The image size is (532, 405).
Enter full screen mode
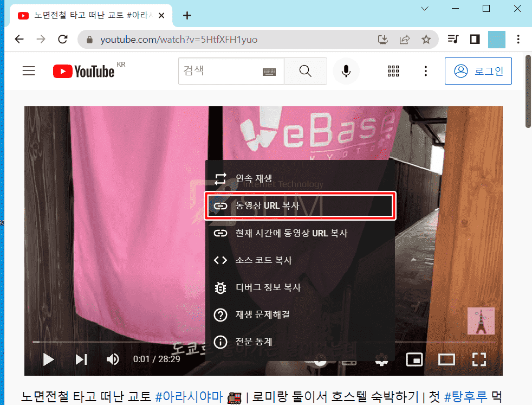tap(479, 359)
